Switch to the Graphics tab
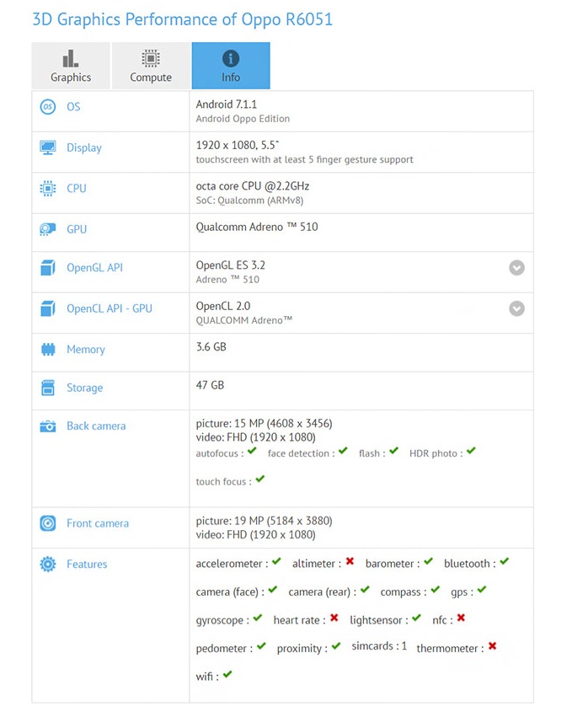Viewport: 588px width, 712px height. [x=71, y=66]
